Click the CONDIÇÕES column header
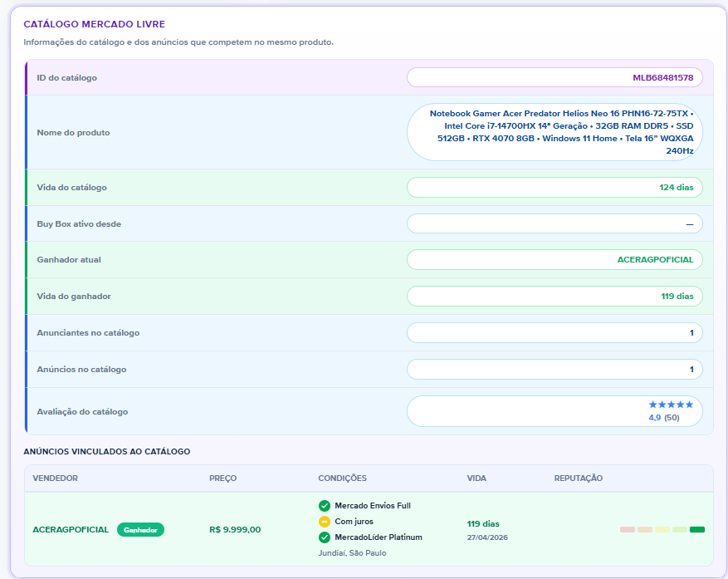 tap(342, 478)
